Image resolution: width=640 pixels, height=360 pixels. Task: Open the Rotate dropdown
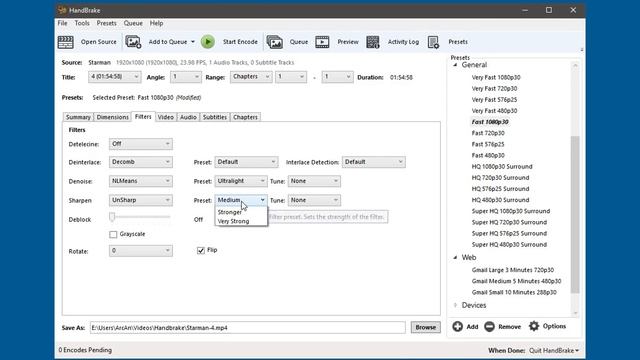pos(140,250)
